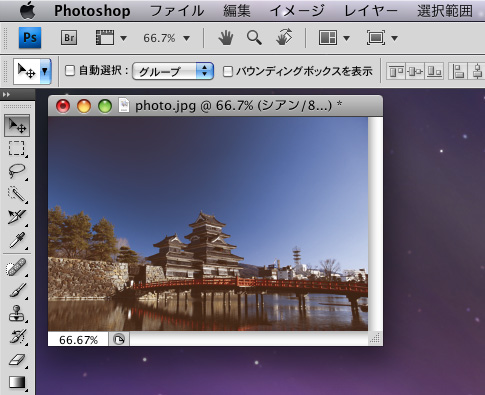Click the photo.jpg document proxy icon
The width and height of the screenshot is (485, 395).
click(x=124, y=106)
